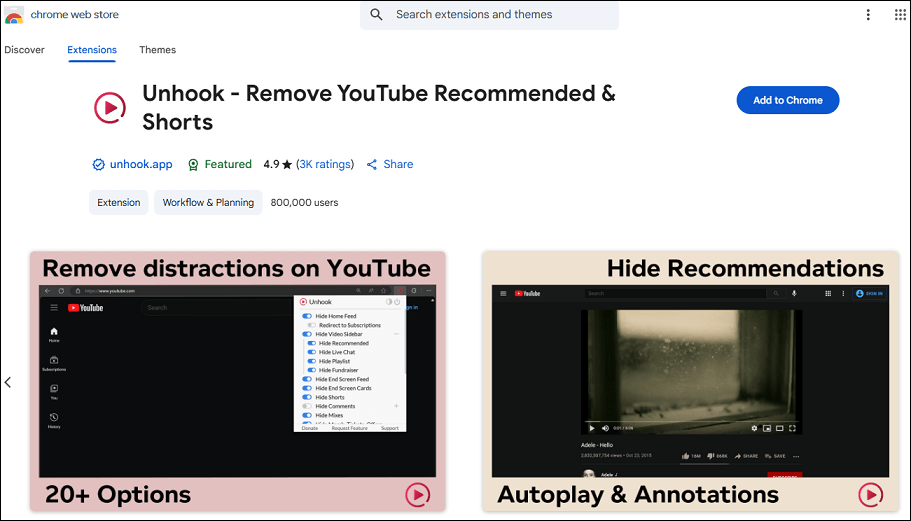Viewport: 911px width, 521px height.
Task: Click the play icon beside Autoplay & Annotations
Action: coord(870,495)
